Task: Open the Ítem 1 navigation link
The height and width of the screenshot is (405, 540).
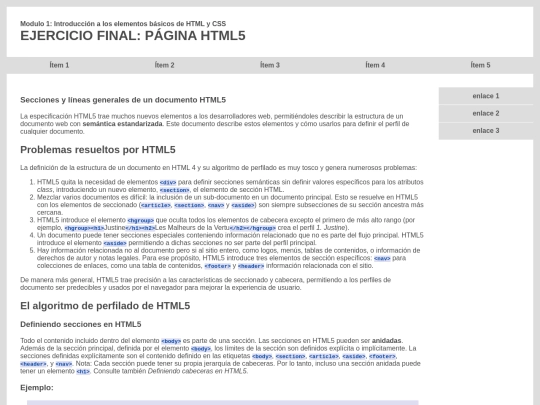Action: (x=59, y=65)
